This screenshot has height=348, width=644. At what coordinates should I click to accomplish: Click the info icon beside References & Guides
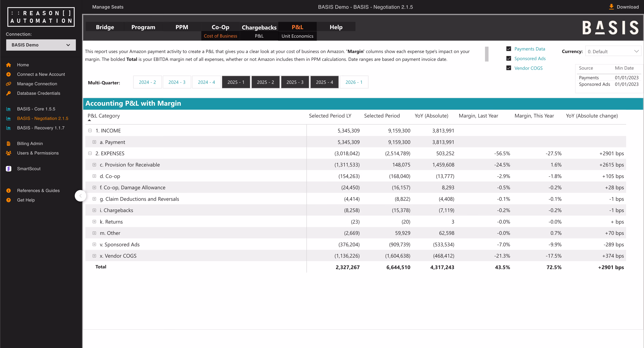[9, 191]
